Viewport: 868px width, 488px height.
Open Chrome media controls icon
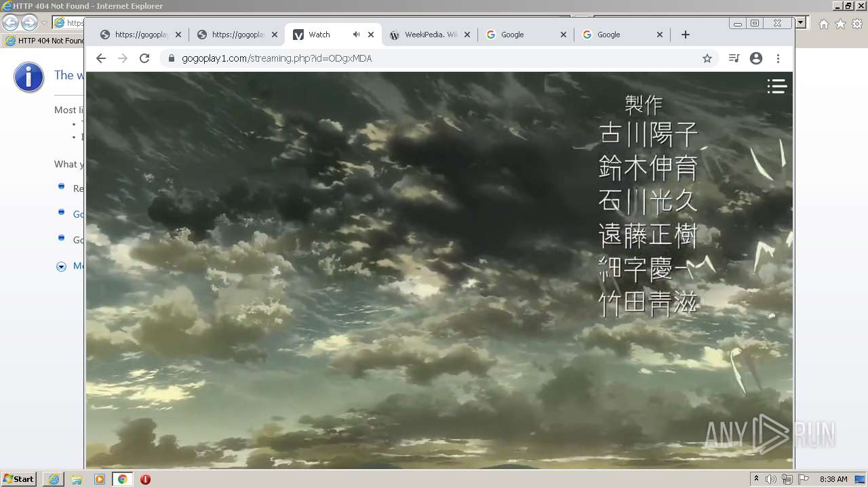pyautogui.click(x=734, y=58)
